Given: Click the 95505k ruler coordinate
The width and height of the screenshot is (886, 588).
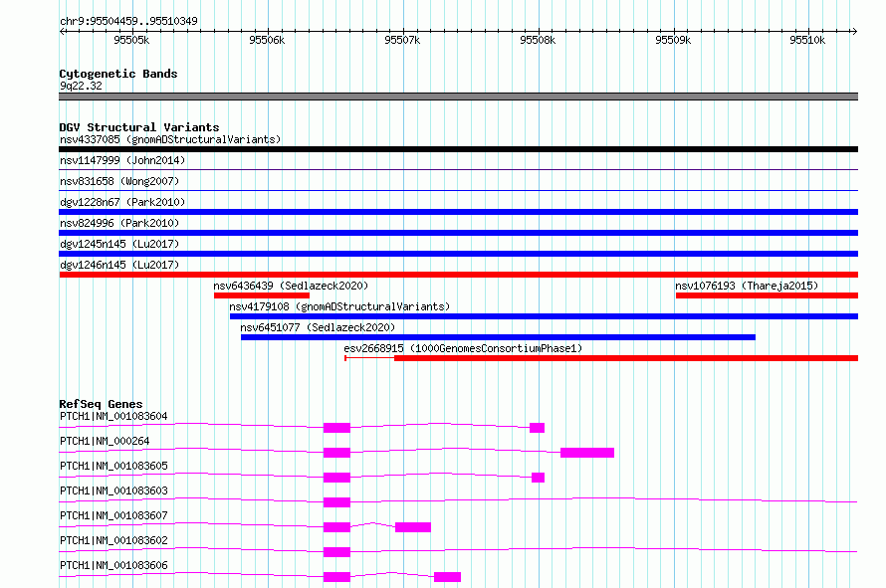Looking at the screenshot, I should tap(131, 40).
